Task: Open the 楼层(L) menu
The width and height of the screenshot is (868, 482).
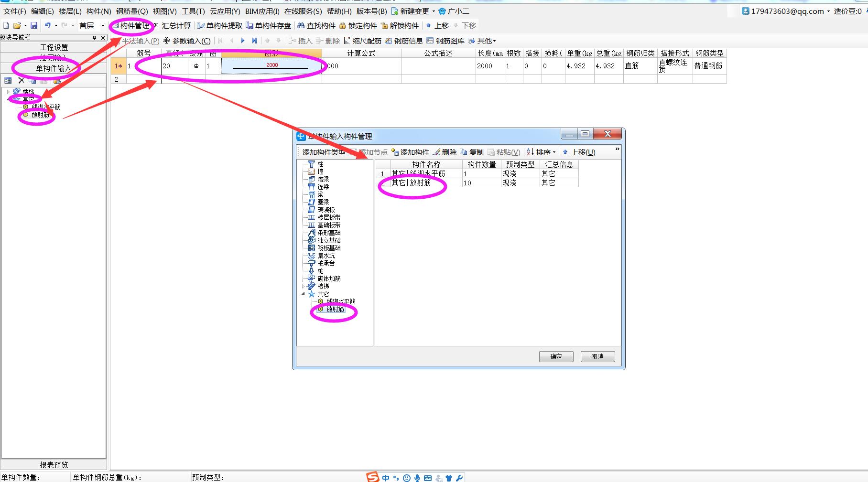Action: 70,11
